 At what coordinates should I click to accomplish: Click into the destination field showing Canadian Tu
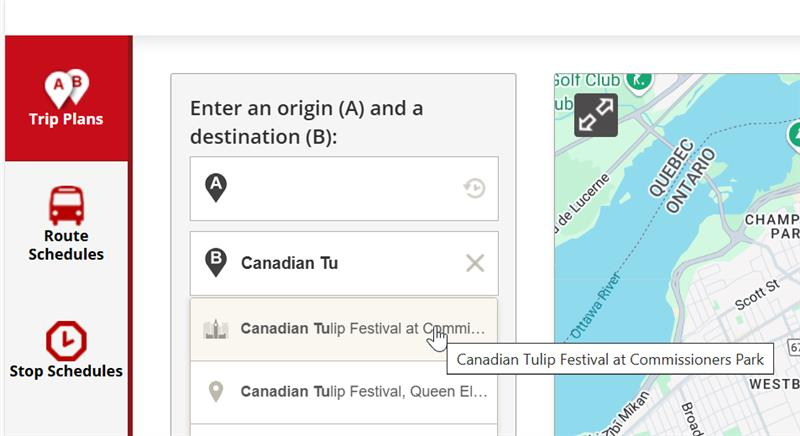point(344,263)
